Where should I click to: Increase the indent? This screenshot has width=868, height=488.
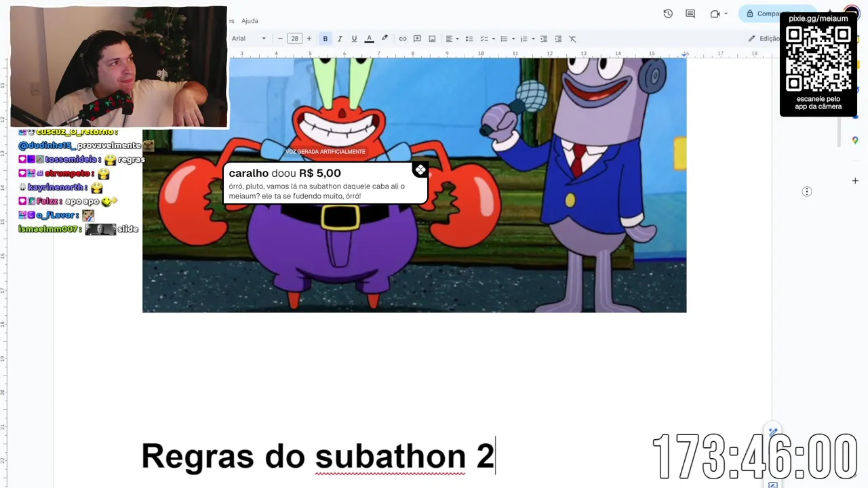tap(558, 39)
